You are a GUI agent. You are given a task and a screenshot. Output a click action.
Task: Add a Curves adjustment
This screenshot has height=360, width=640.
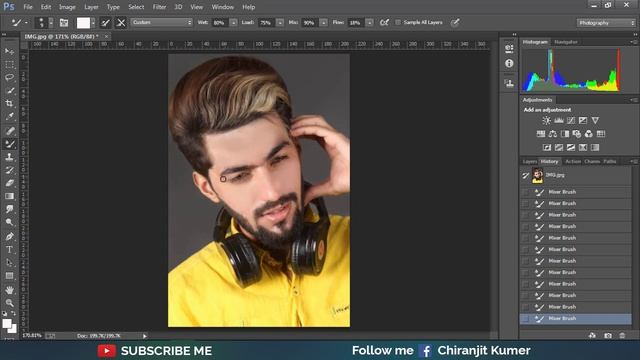pyautogui.click(x=571, y=120)
